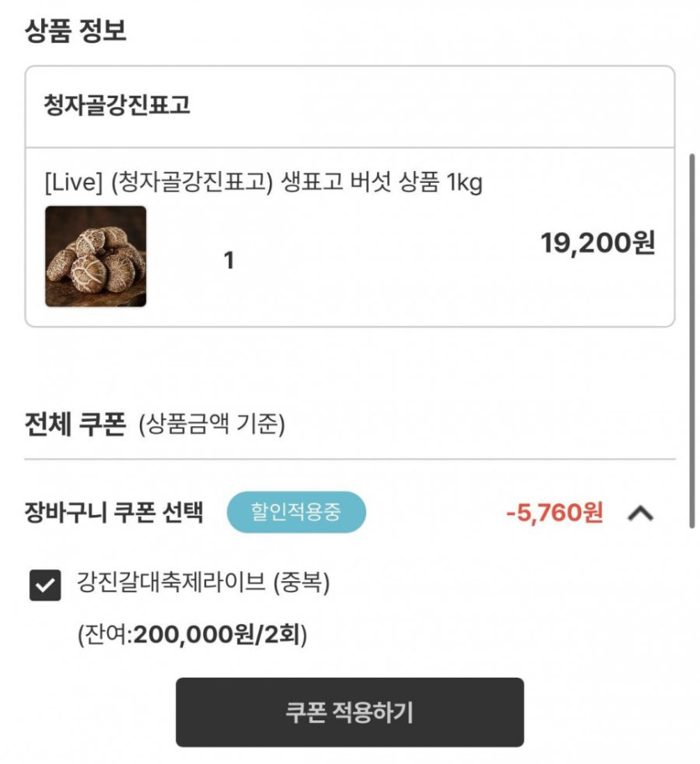The width and height of the screenshot is (700, 764).
Task: Click the (중복) marker beside the coupon name
Action: coord(302,582)
